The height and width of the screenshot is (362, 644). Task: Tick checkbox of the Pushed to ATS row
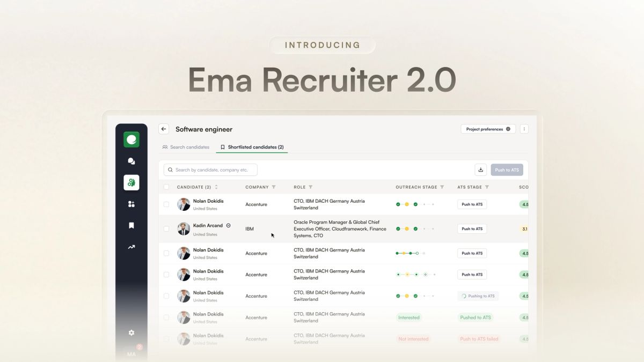(x=166, y=317)
